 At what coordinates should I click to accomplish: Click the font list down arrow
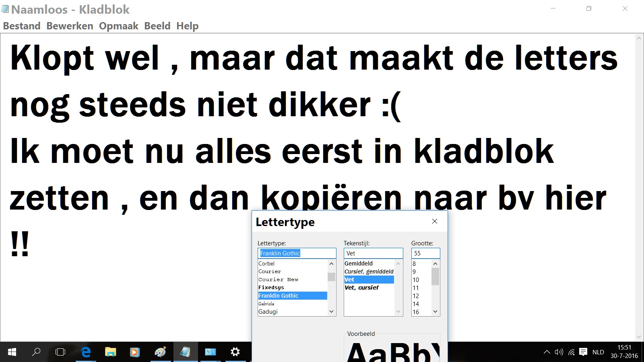[332, 312]
